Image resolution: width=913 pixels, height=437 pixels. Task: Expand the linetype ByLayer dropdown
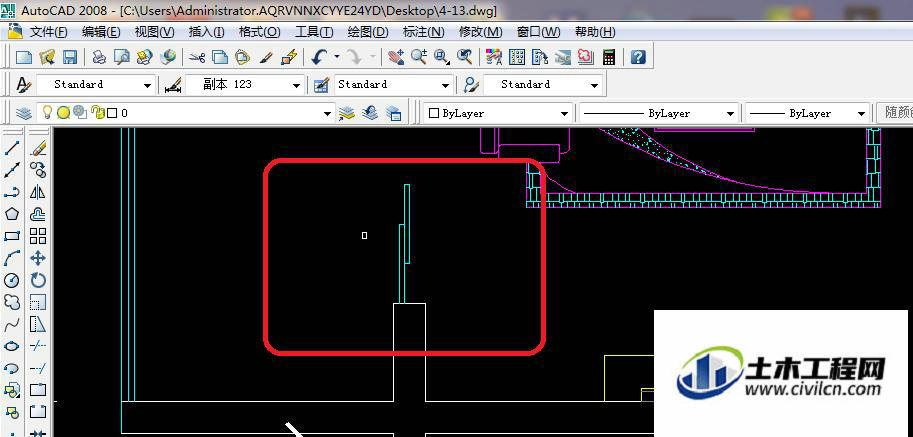click(x=730, y=113)
